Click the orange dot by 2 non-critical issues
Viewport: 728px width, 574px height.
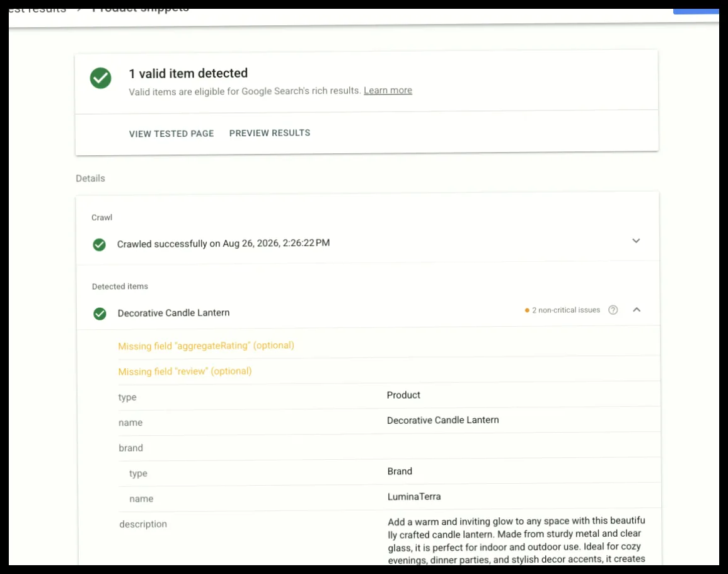coord(527,310)
